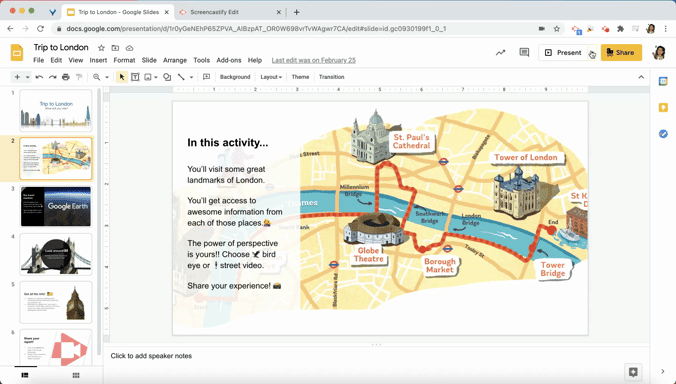The image size is (676, 384).
Task: Go back in the browser
Action: coord(10,29)
